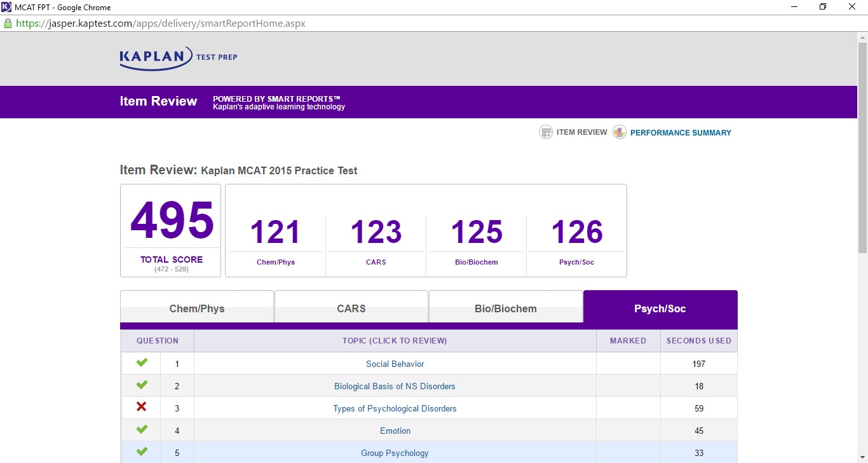Click the 126 Psych/Soc score
The image size is (868, 463).
pos(577,232)
